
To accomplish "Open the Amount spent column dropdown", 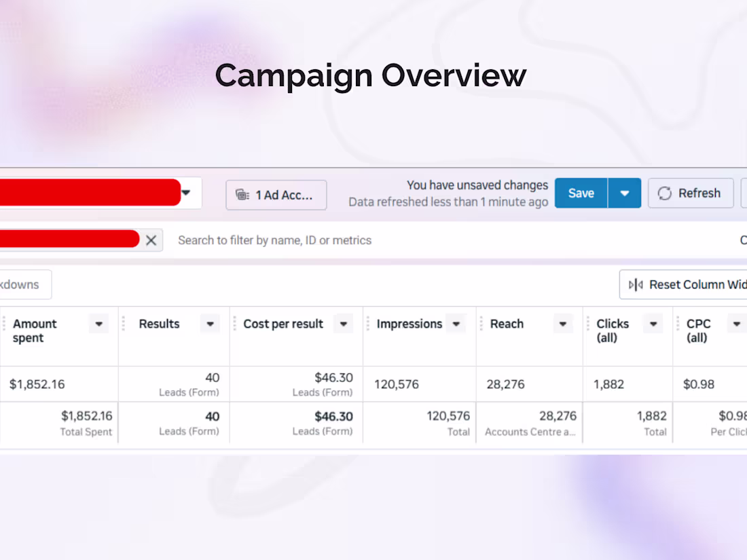I will 99,324.
